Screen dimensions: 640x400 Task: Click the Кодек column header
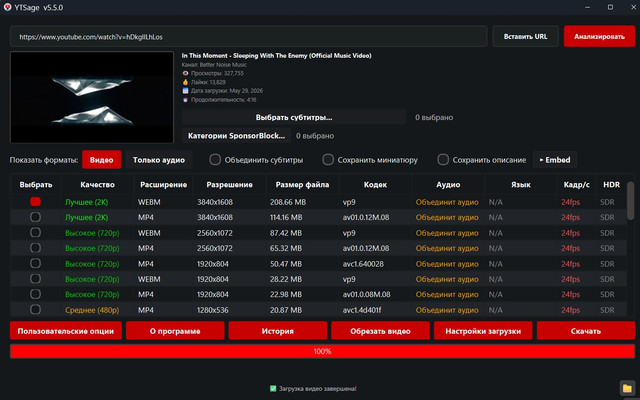375,184
